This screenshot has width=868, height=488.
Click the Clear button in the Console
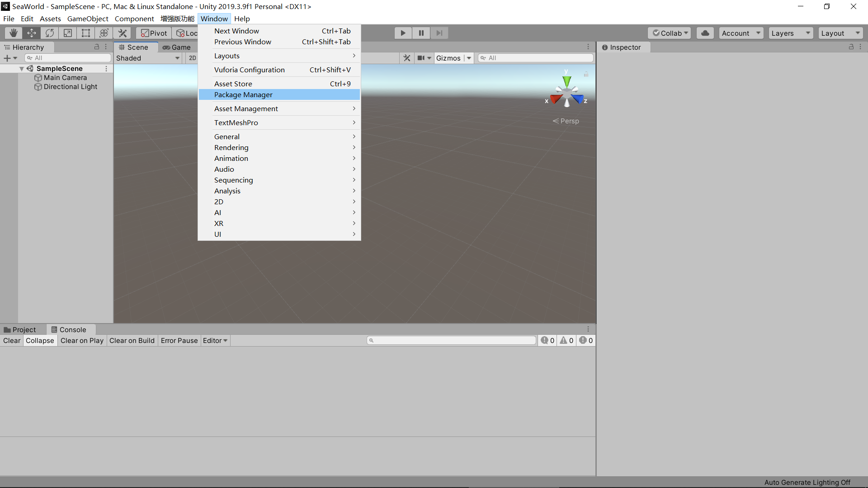11,340
